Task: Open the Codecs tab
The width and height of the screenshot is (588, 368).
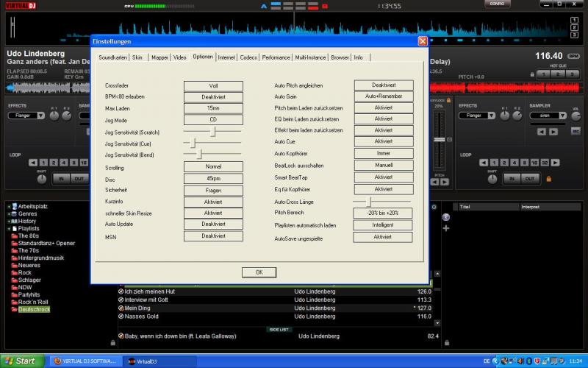Action: coord(248,57)
